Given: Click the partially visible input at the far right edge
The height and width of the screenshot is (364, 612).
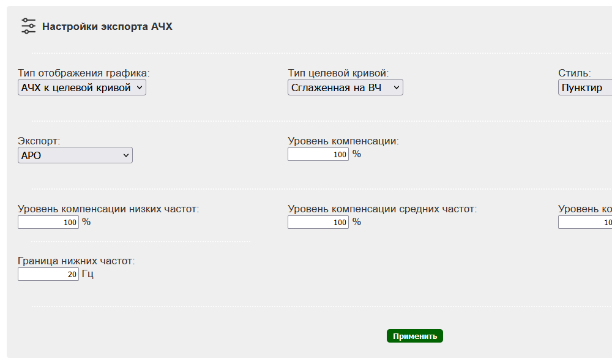Looking at the screenshot, I should click(x=586, y=223).
